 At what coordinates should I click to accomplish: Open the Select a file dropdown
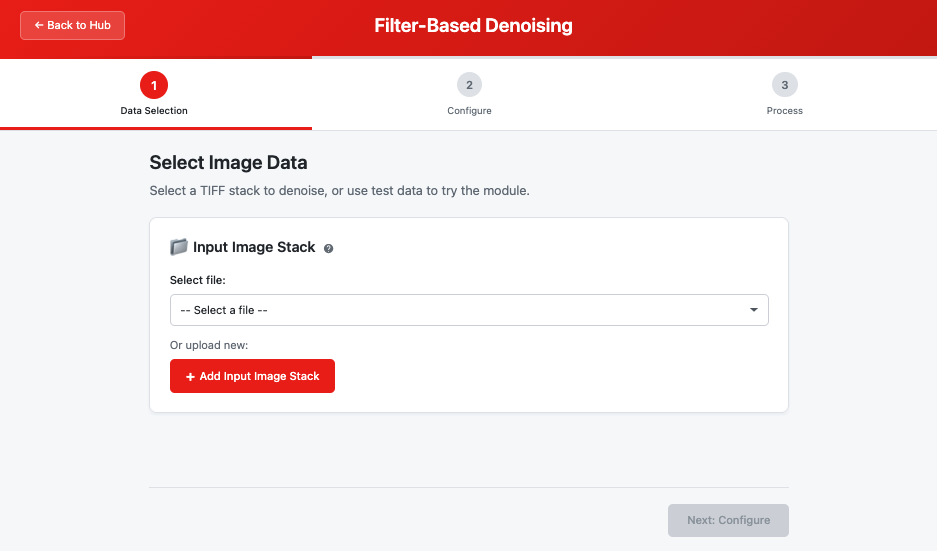pyautogui.click(x=469, y=310)
